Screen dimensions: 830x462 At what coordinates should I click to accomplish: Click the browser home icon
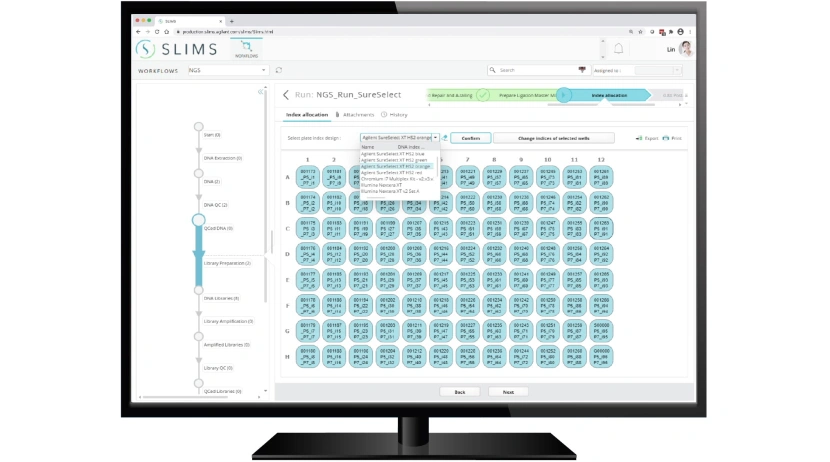tap(166, 32)
